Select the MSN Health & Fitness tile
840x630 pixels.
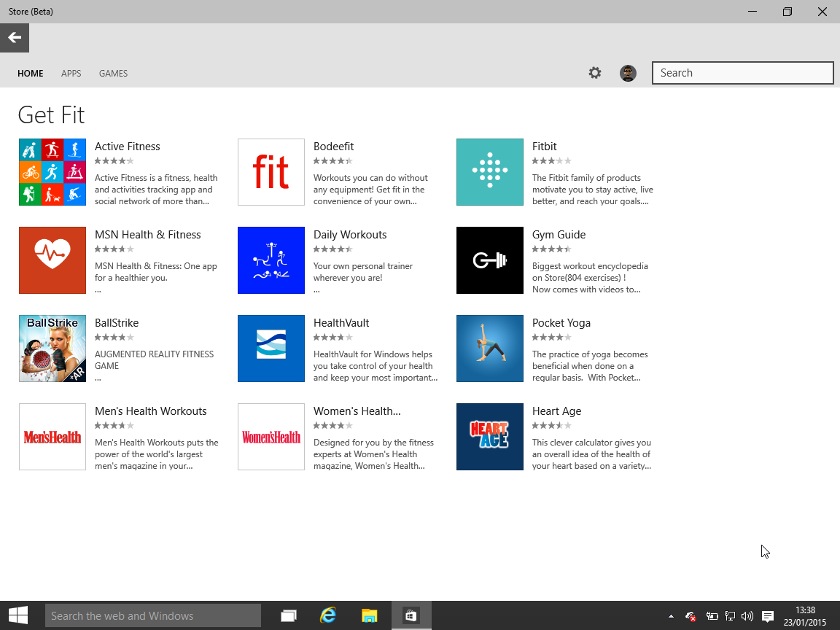pyautogui.click(x=52, y=260)
